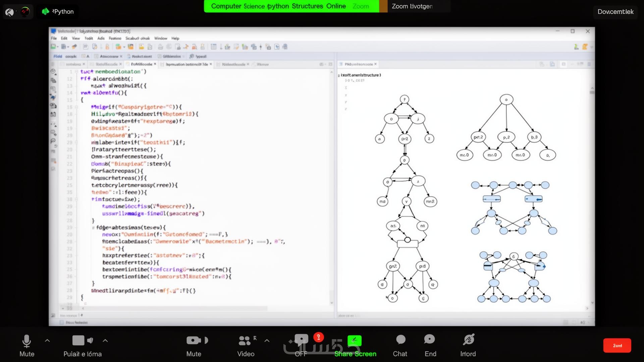
Task: Open the Video participants icon
Action: click(x=245, y=341)
